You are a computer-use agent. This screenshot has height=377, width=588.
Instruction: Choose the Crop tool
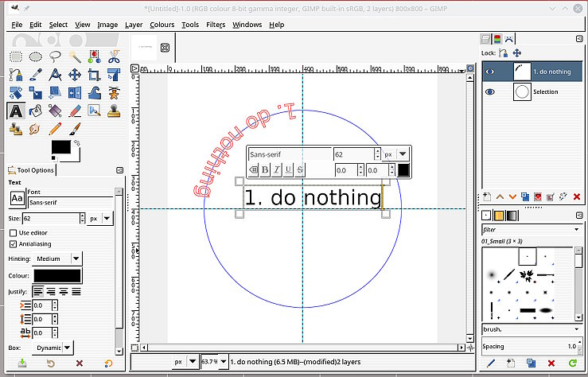point(94,75)
